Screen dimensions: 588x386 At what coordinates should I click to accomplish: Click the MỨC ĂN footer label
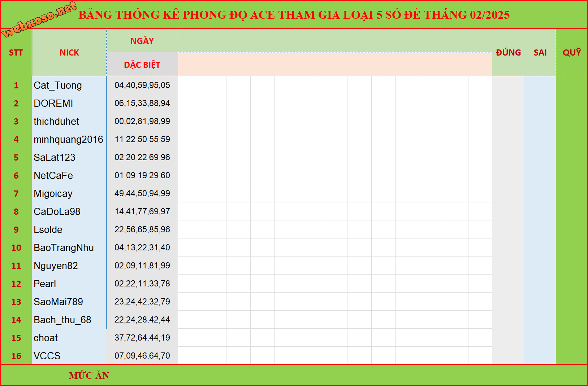(x=89, y=376)
